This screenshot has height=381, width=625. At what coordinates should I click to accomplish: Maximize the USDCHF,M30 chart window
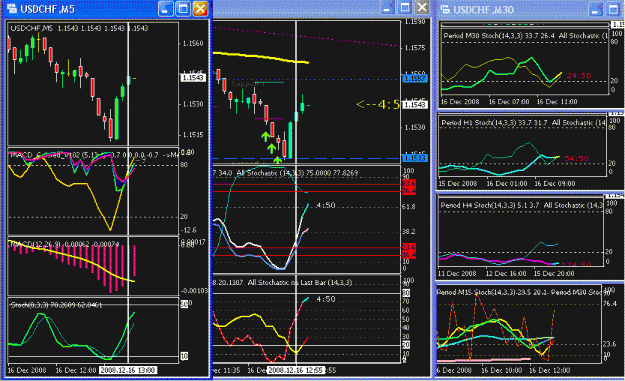point(614,10)
